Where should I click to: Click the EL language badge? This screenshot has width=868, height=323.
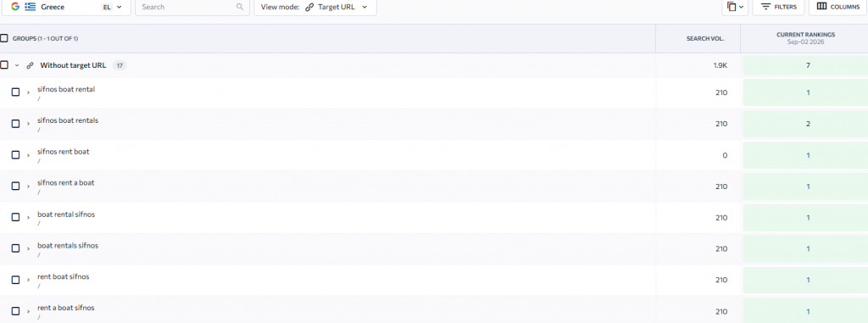click(107, 7)
